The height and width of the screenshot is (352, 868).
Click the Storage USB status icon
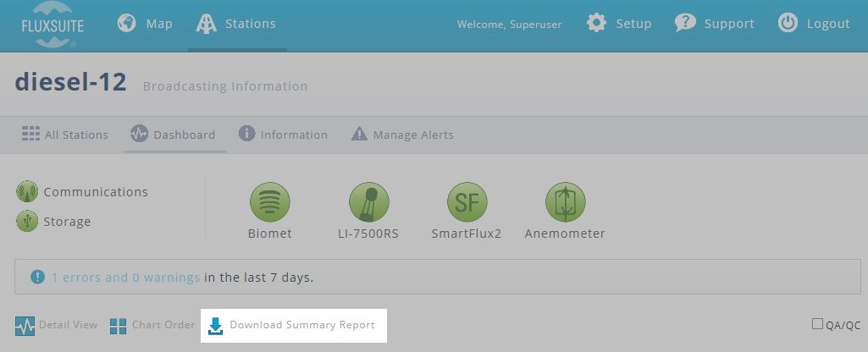[27, 221]
